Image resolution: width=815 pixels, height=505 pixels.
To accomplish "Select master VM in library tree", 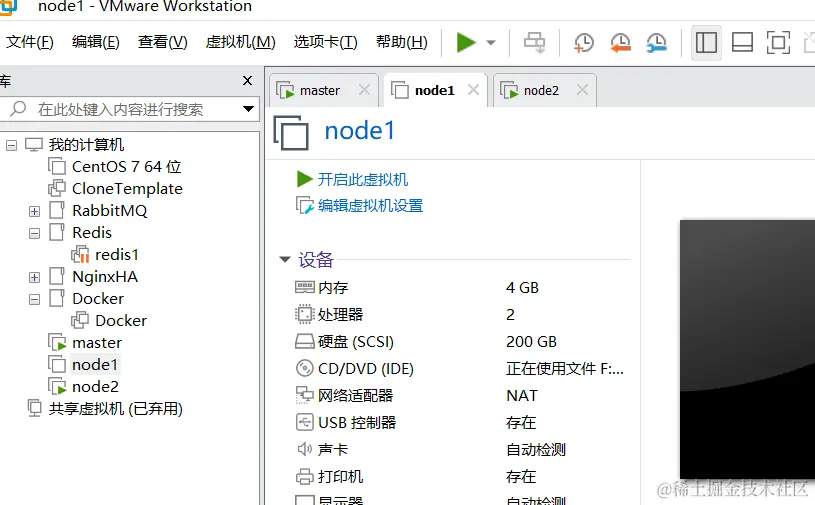I will (97, 343).
